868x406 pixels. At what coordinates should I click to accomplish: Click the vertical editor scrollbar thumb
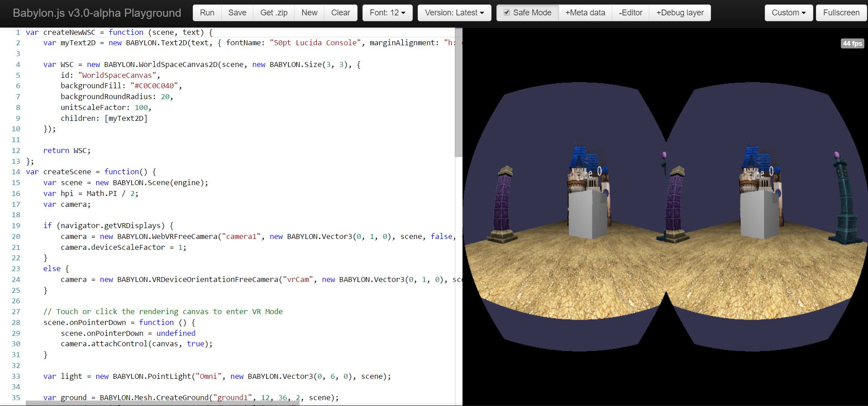click(458, 93)
